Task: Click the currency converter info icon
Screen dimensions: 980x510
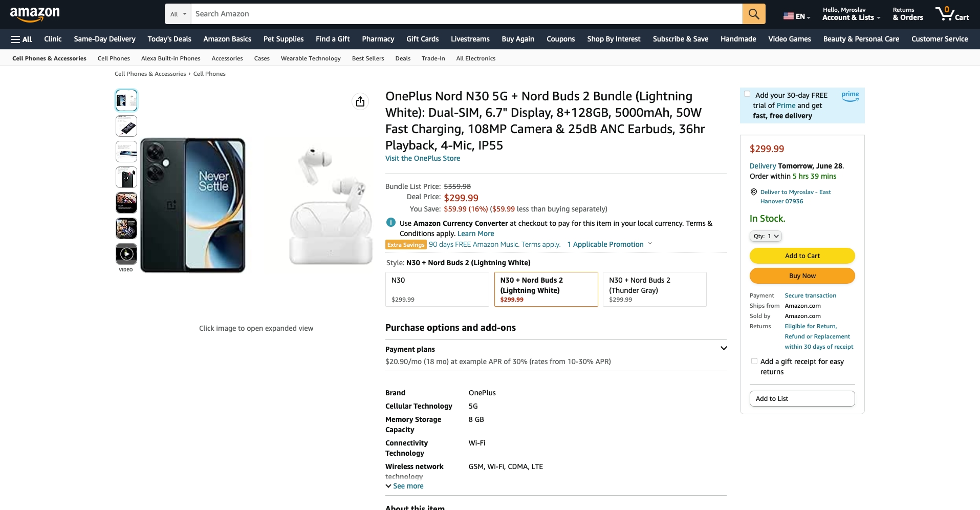Action: 391,223
